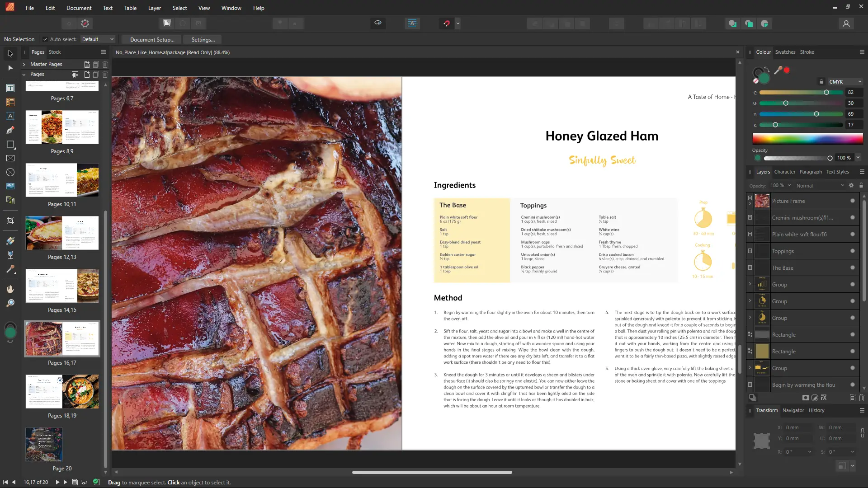Select the Table tool
This screenshot has height=488, width=868.
[x=10, y=102]
